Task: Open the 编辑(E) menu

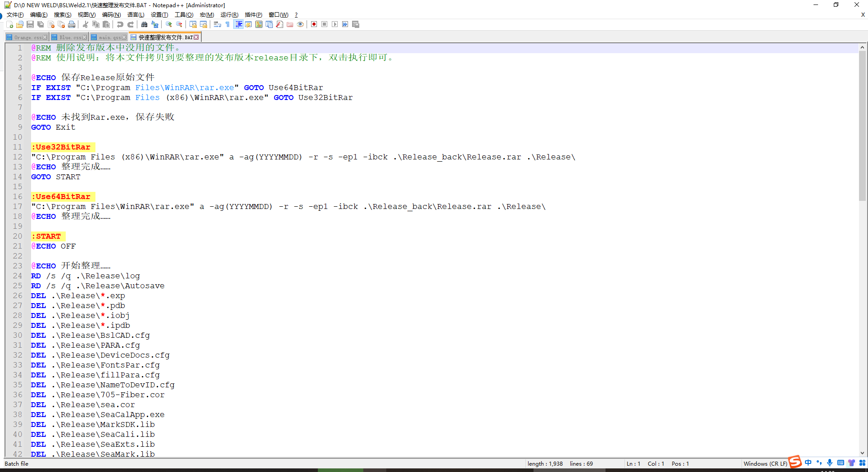Action: [x=39, y=15]
